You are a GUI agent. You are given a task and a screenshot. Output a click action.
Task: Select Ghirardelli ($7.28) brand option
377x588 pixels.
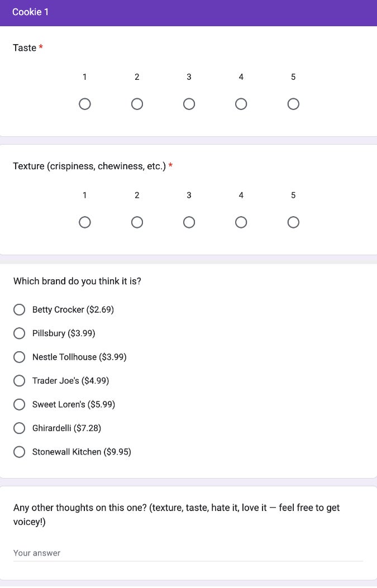(20, 428)
